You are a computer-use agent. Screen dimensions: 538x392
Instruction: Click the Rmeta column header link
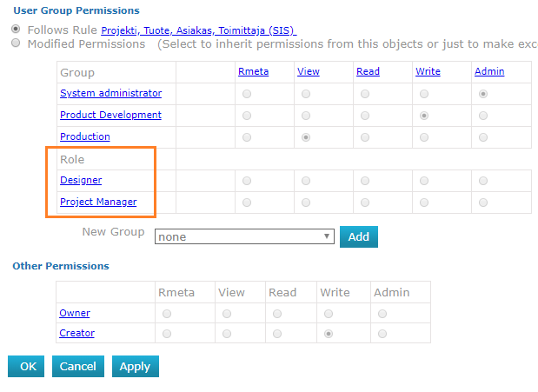253,71
